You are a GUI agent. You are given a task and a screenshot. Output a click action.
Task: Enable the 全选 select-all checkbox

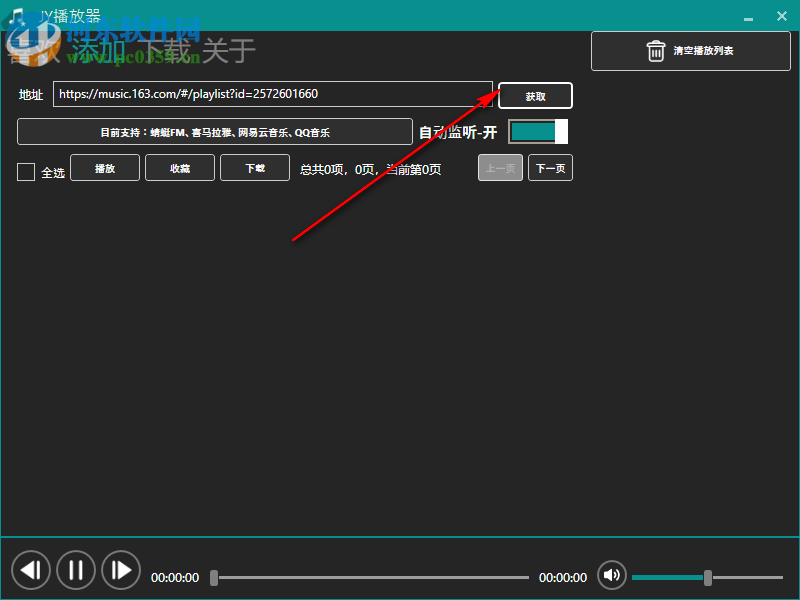(25, 171)
